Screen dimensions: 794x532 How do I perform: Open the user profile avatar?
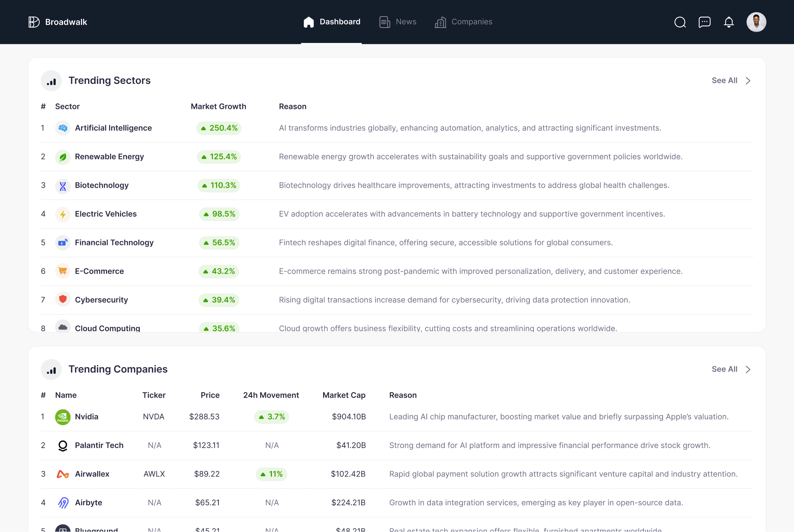pyautogui.click(x=756, y=22)
